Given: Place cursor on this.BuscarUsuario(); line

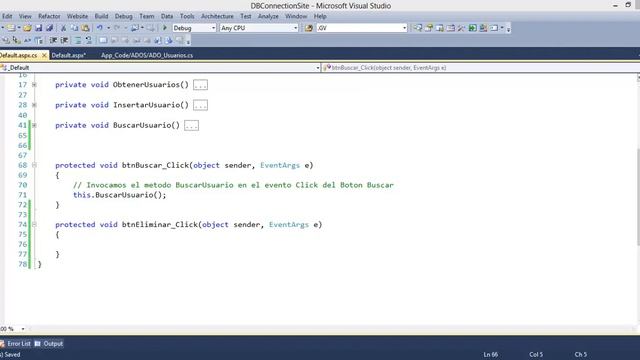Looking at the screenshot, I should click(120, 195).
